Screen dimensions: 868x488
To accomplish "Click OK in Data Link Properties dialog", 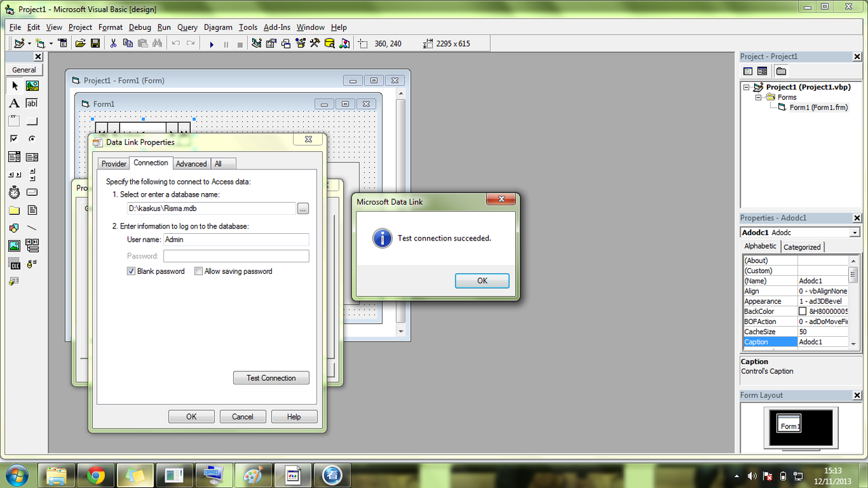I will coord(191,416).
